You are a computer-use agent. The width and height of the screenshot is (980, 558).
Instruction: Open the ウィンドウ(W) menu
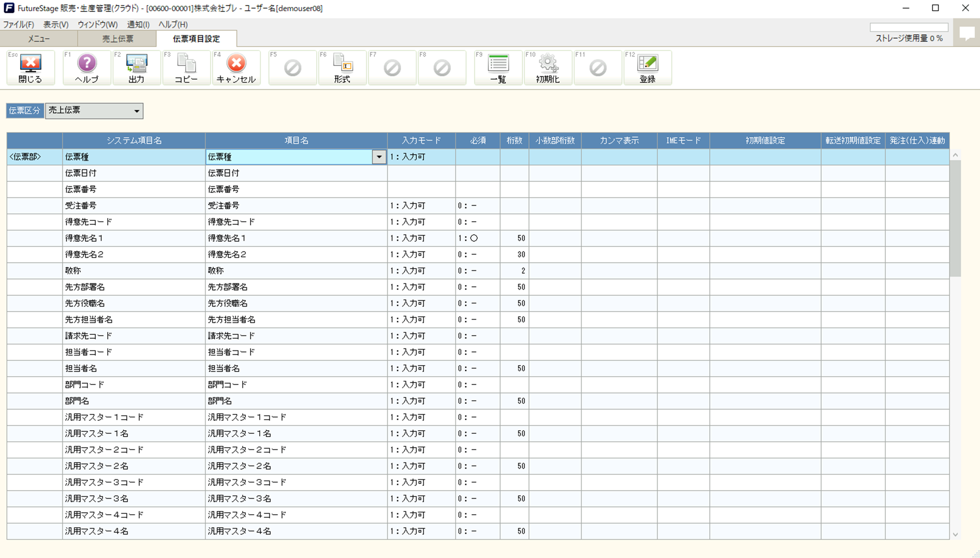(x=97, y=24)
